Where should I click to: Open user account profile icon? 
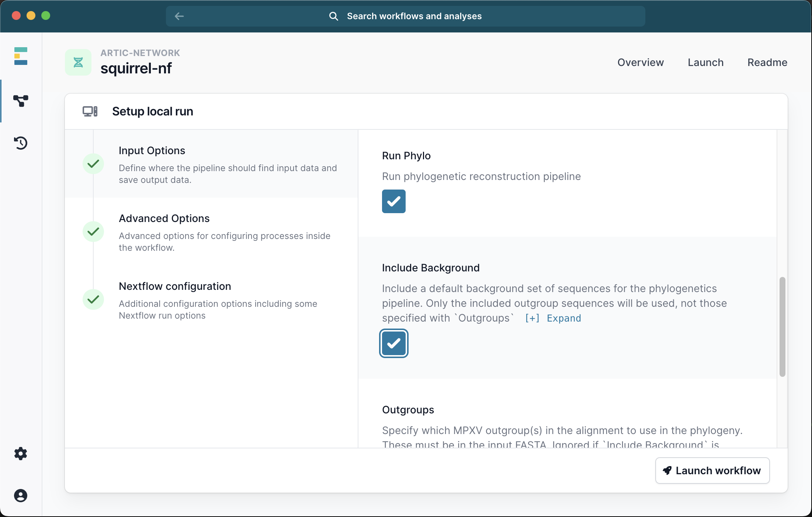[21, 496]
